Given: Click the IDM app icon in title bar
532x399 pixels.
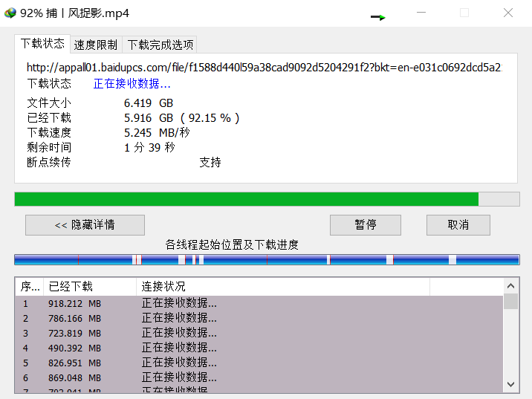Looking at the screenshot, I should tap(10, 13).
